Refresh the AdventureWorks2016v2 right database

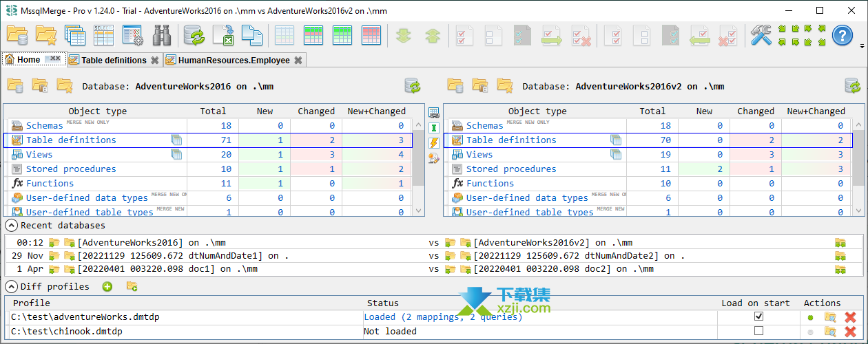(853, 86)
